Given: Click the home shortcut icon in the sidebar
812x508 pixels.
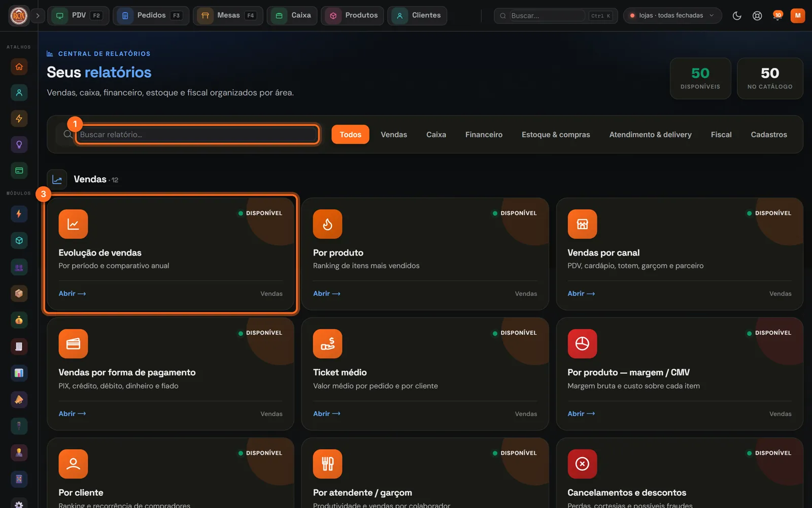Looking at the screenshot, I should [19, 67].
